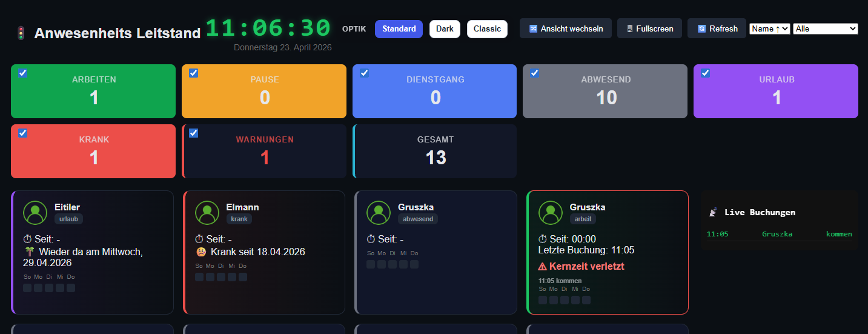868x334 pixels.
Task: Click the date Donnerstag 23. April 2026
Action: click(x=283, y=47)
